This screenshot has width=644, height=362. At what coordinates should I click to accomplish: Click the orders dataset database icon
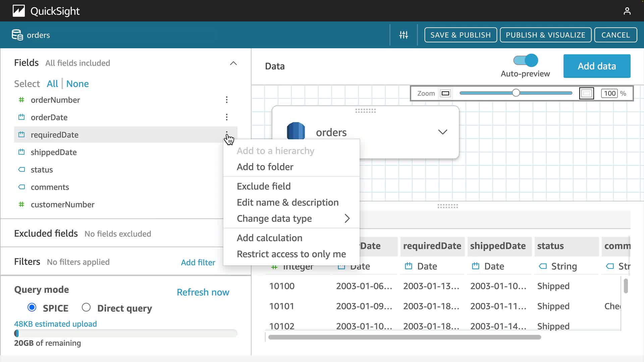pos(17,35)
